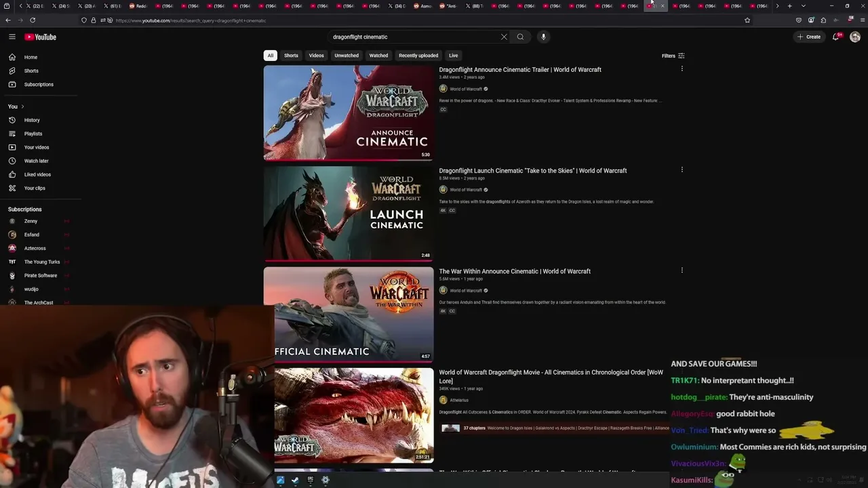Screen dimensions: 868x488
Task: Click the padlock site info icon
Action: pyautogui.click(x=94, y=20)
